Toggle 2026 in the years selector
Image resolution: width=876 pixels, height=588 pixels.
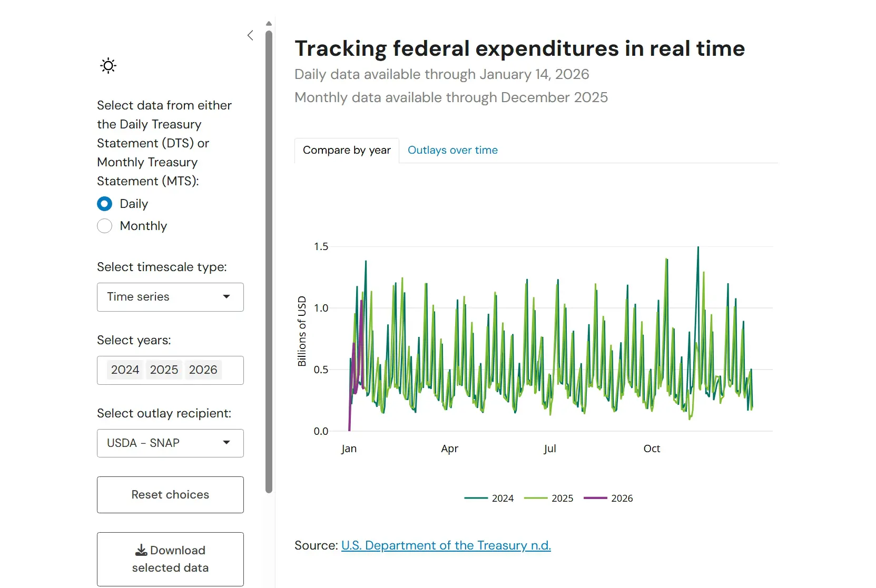click(x=202, y=370)
